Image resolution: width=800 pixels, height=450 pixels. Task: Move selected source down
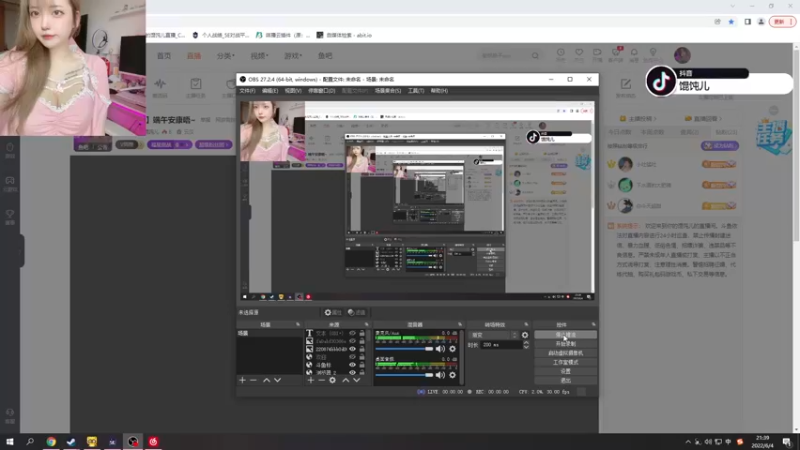(357, 380)
